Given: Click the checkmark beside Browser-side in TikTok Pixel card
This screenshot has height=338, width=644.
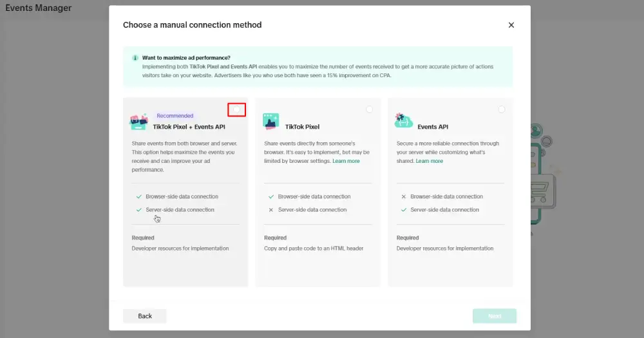Looking at the screenshot, I should click(x=271, y=196).
